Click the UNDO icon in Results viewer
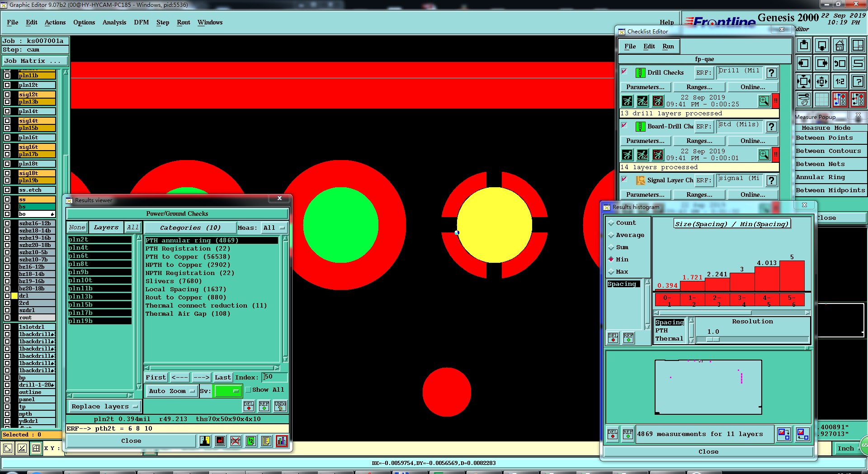 280,406
